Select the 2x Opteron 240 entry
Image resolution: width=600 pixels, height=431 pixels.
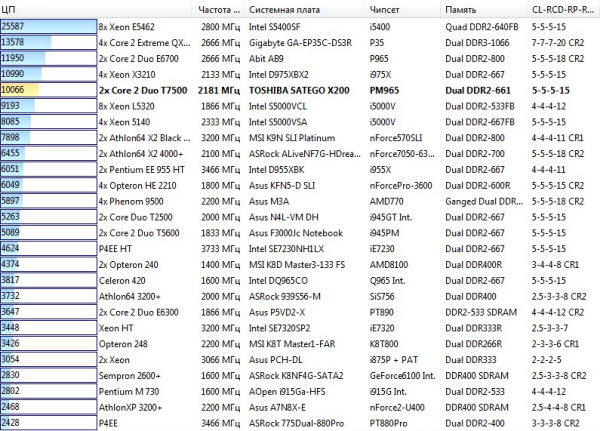click(129, 265)
